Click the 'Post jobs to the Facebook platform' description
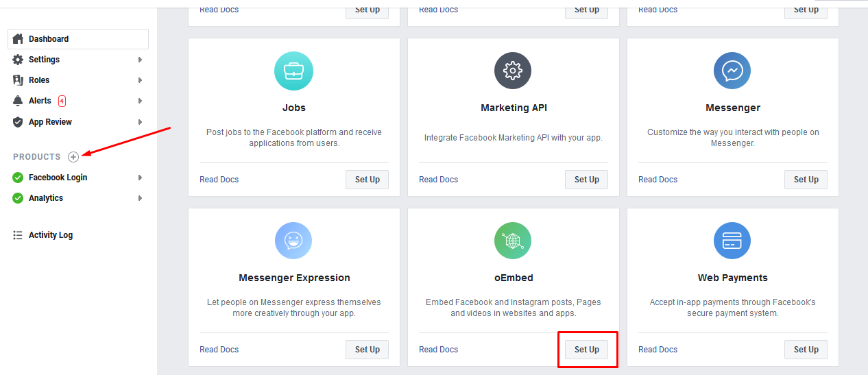This screenshot has width=868, height=375. click(294, 138)
